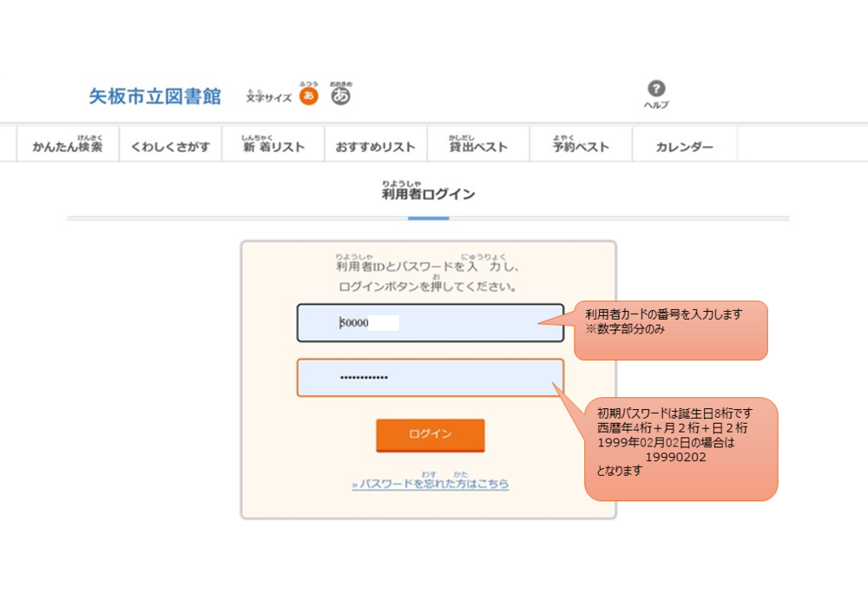Screen dimensions: 868x615
Task: Open the 矢板市立図書館 home link
Action: tap(155, 96)
